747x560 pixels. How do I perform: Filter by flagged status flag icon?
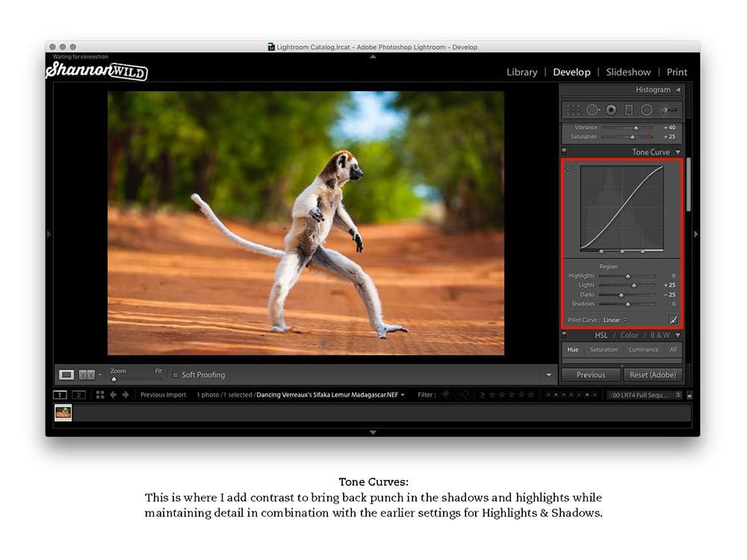click(x=446, y=394)
